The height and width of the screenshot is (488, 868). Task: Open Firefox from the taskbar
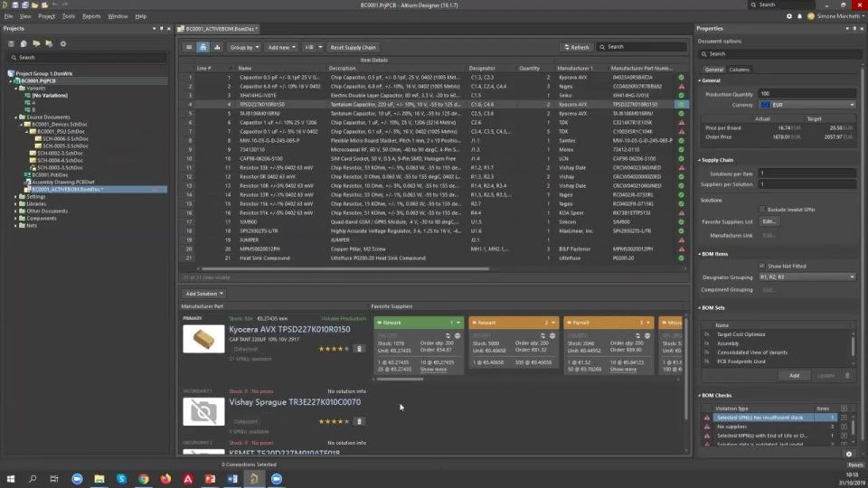[x=165, y=479]
